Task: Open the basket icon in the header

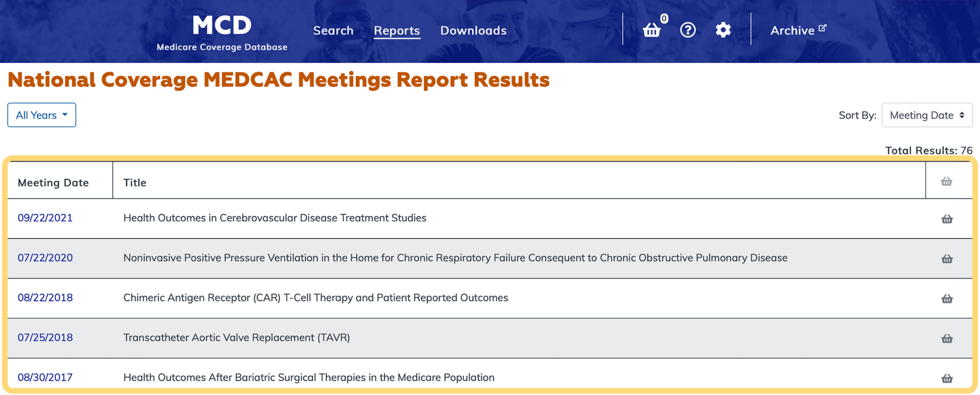Action: coord(652,30)
